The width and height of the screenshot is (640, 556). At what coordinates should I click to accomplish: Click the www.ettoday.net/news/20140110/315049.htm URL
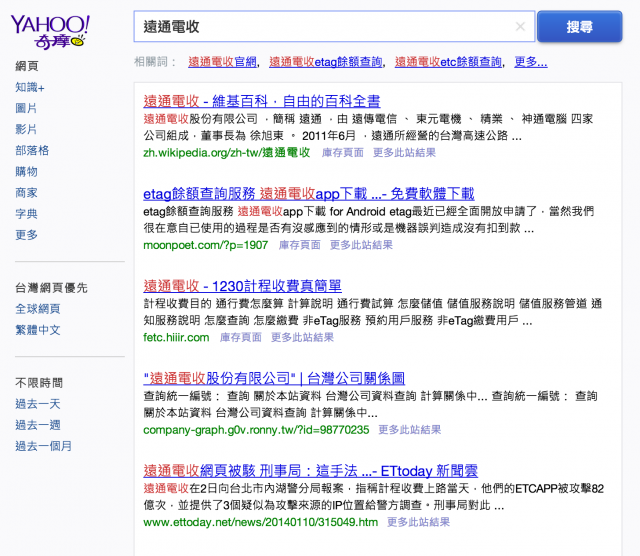click(x=260, y=522)
